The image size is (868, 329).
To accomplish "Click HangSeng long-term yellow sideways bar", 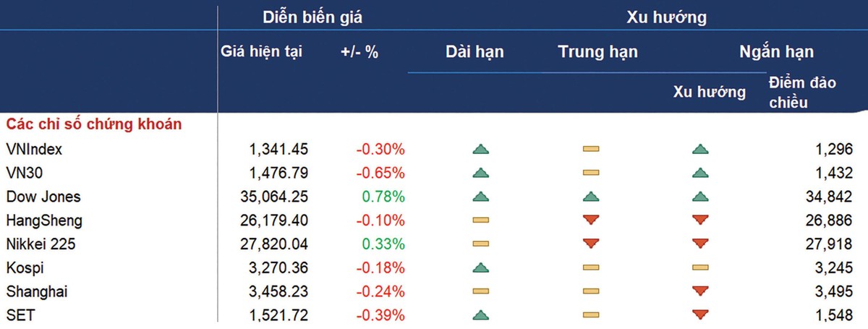I will coord(481,220).
